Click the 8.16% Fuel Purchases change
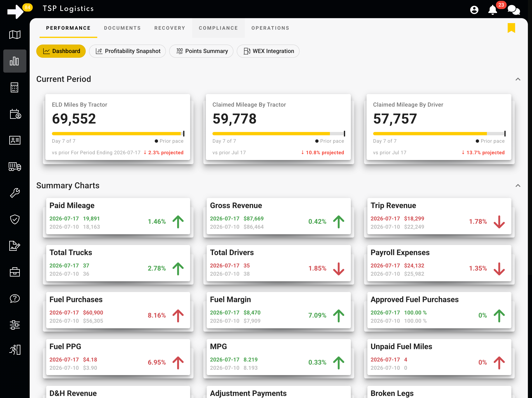The height and width of the screenshot is (398, 532). pos(157,316)
